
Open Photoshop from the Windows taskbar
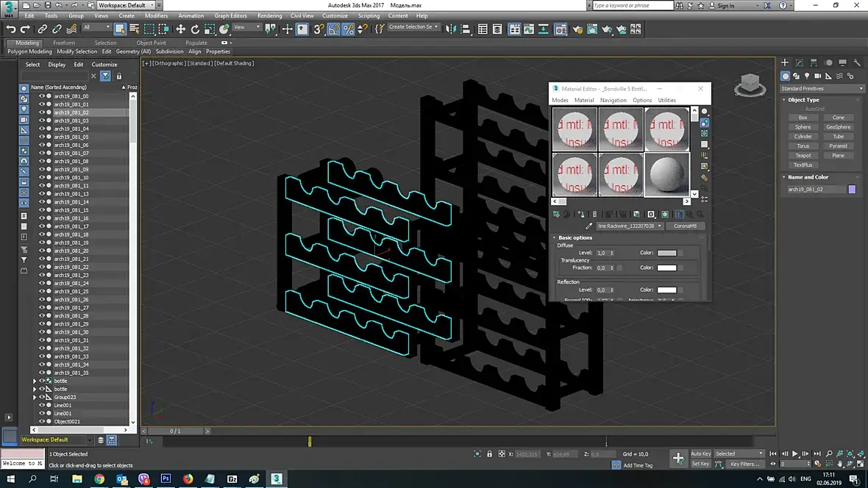pyautogui.click(x=166, y=478)
